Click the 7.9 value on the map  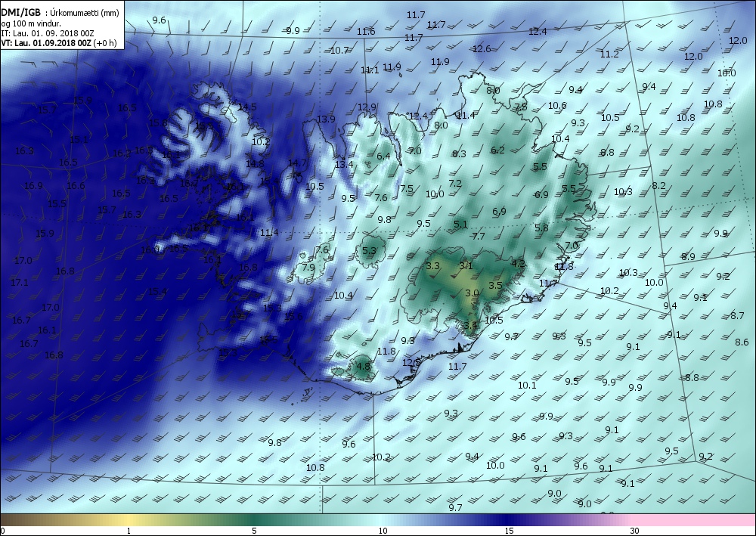(308, 267)
